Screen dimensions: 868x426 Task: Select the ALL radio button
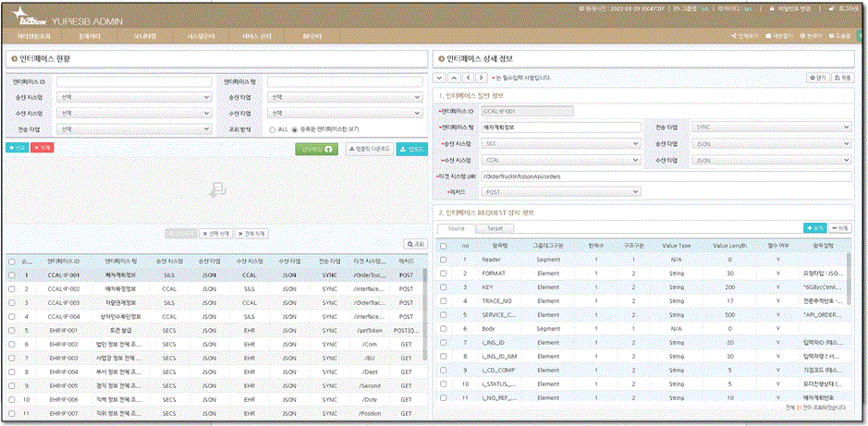tap(273, 128)
